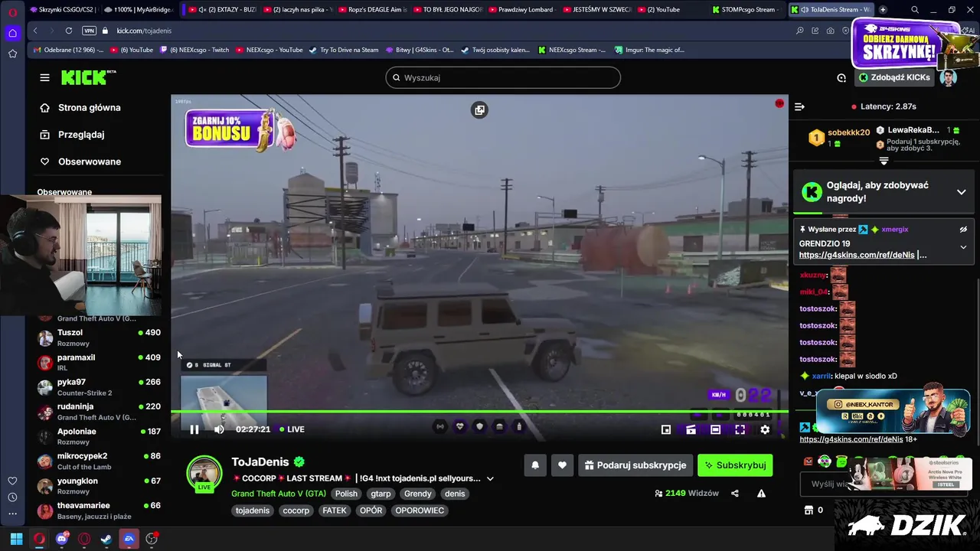Open the user profile avatar menu
The width and height of the screenshot is (980, 551).
tap(948, 78)
